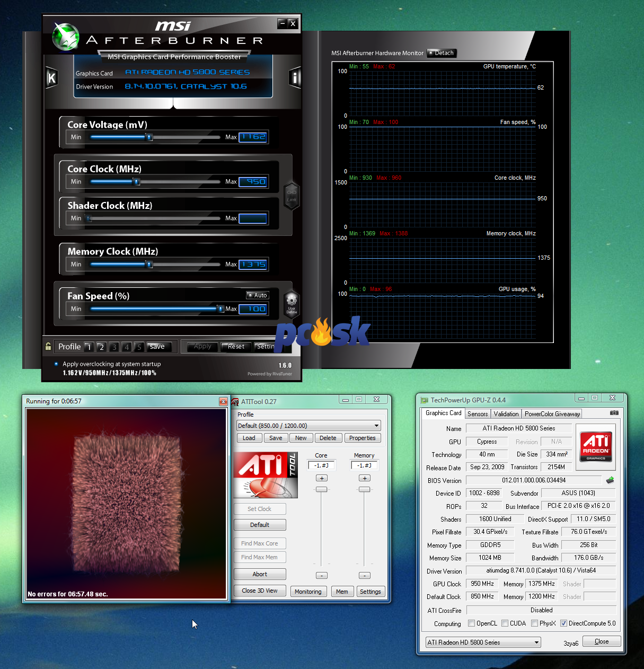The image size is (644, 669).
Task: Switch to the Sensors tab
Action: click(x=478, y=414)
